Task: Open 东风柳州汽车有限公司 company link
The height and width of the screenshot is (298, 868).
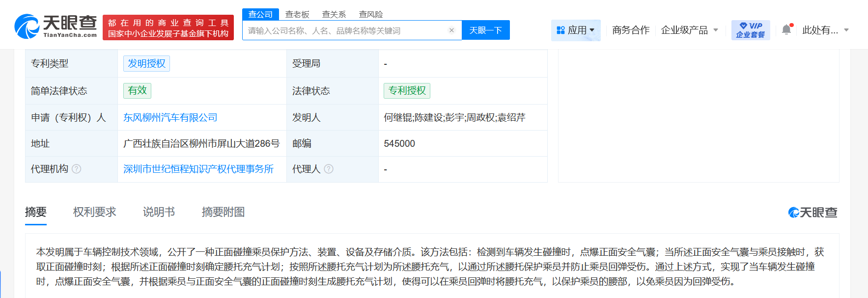Action: pyautogui.click(x=170, y=117)
